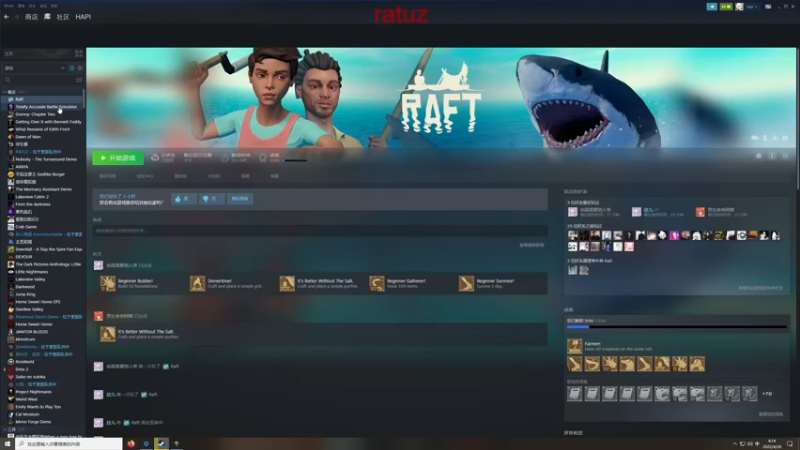Click the thumbs up recommend button
The image size is (800, 450).
click(x=184, y=198)
